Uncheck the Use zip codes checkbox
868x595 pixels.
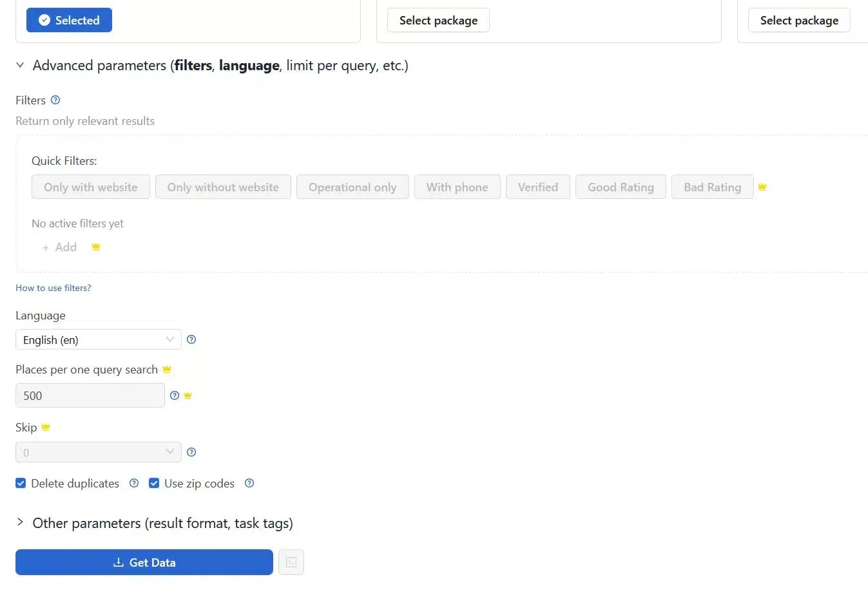[x=154, y=483]
